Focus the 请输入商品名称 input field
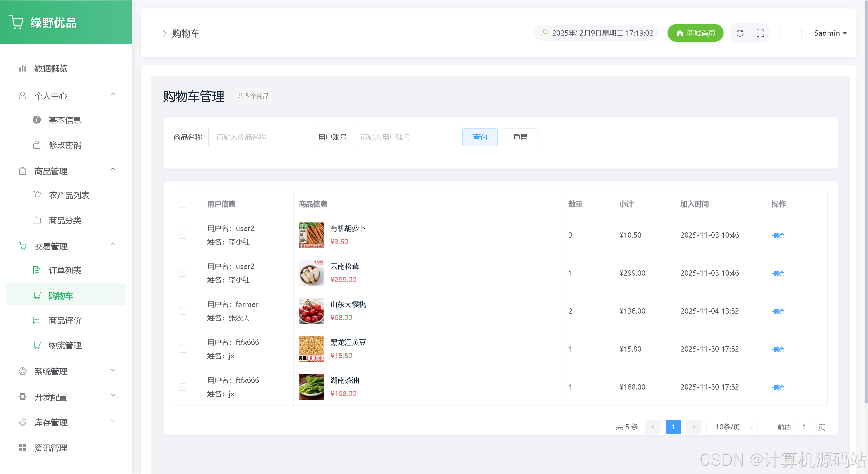This screenshot has height=474, width=868. click(260, 137)
